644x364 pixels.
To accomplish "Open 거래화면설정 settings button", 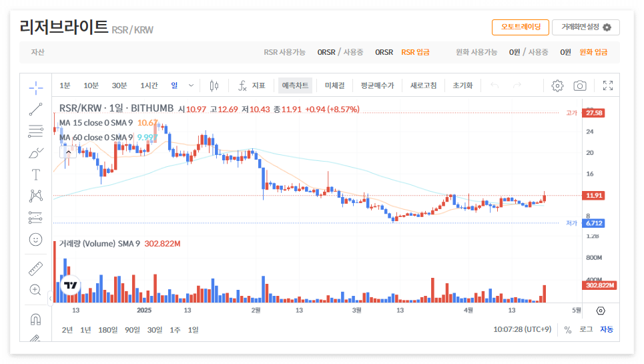I will tap(586, 27).
